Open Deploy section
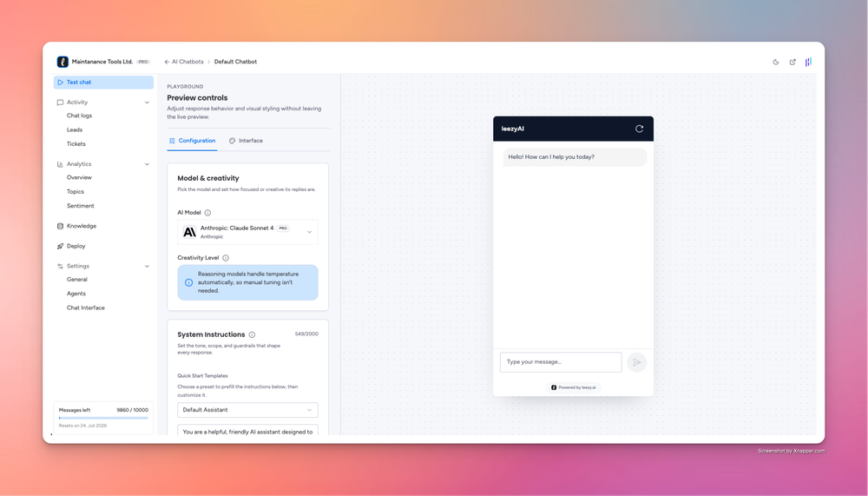The width and height of the screenshot is (868, 496). tap(76, 246)
